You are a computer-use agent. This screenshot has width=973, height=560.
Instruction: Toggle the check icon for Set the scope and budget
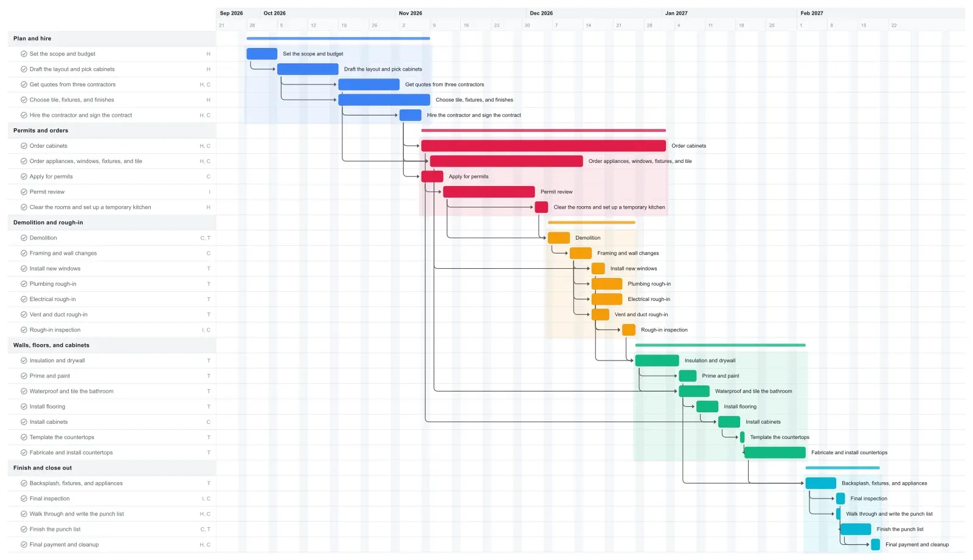[x=24, y=54]
